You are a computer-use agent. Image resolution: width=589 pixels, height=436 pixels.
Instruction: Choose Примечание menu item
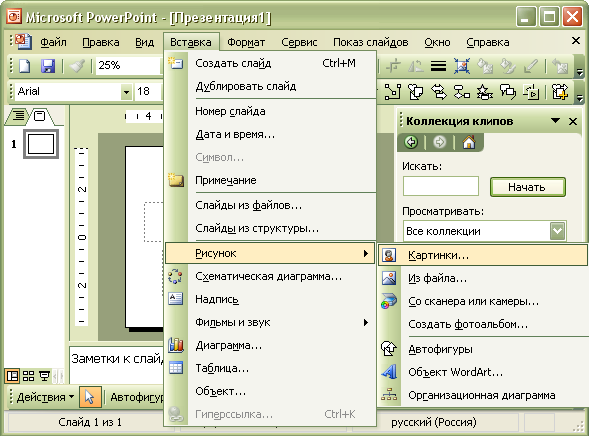[270, 180]
